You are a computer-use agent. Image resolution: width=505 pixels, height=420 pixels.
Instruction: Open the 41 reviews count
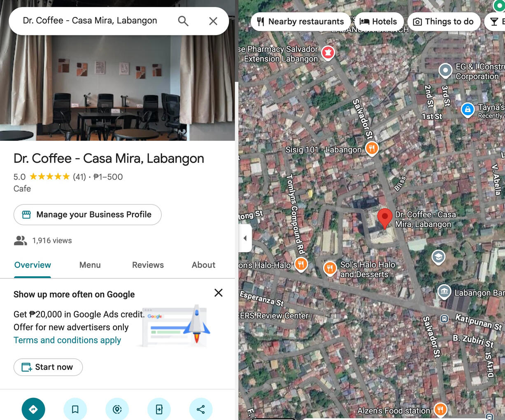(x=79, y=177)
